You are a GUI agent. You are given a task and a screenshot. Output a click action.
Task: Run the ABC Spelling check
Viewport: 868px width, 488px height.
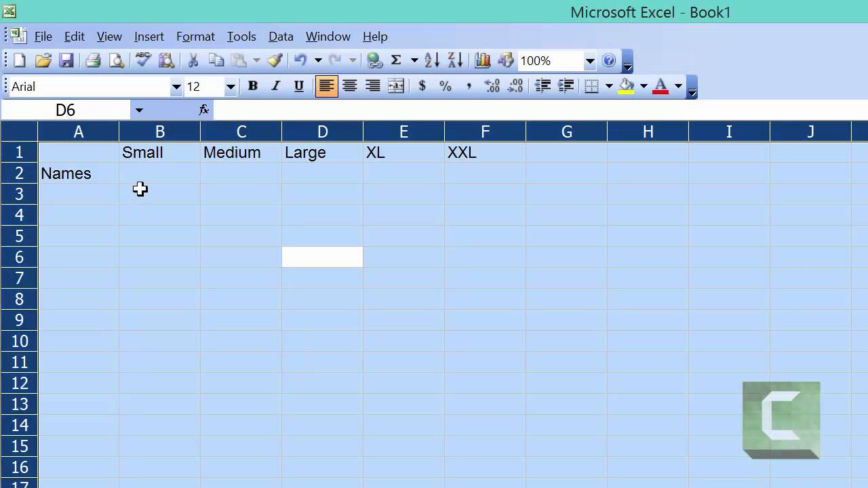[x=143, y=60]
